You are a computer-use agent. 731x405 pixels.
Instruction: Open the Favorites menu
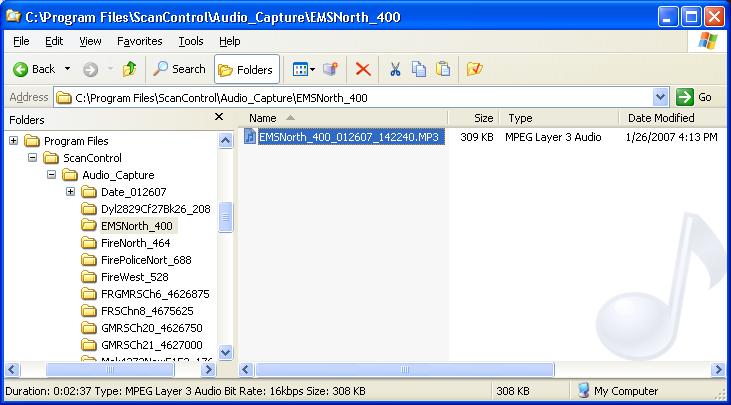tap(139, 41)
